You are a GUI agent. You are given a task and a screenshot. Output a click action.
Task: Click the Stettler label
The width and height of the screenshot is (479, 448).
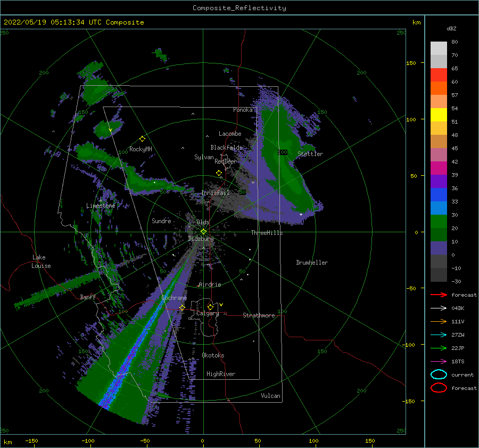tap(310, 154)
